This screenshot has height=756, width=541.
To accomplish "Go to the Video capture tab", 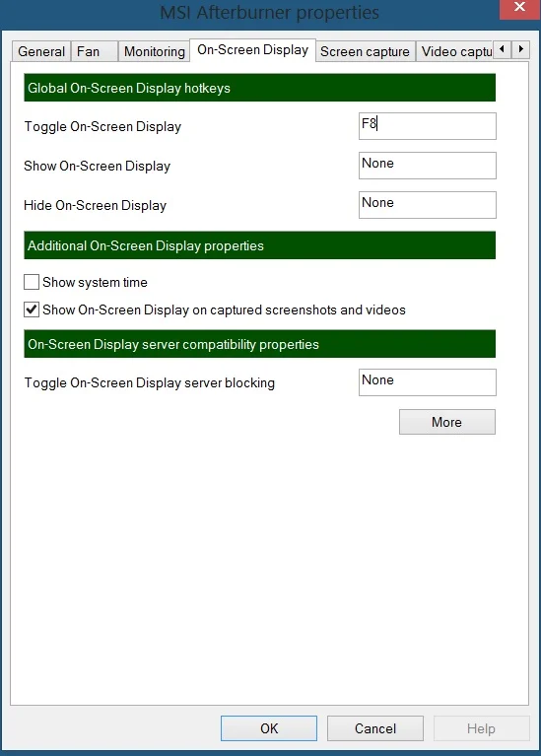I will coord(454,51).
